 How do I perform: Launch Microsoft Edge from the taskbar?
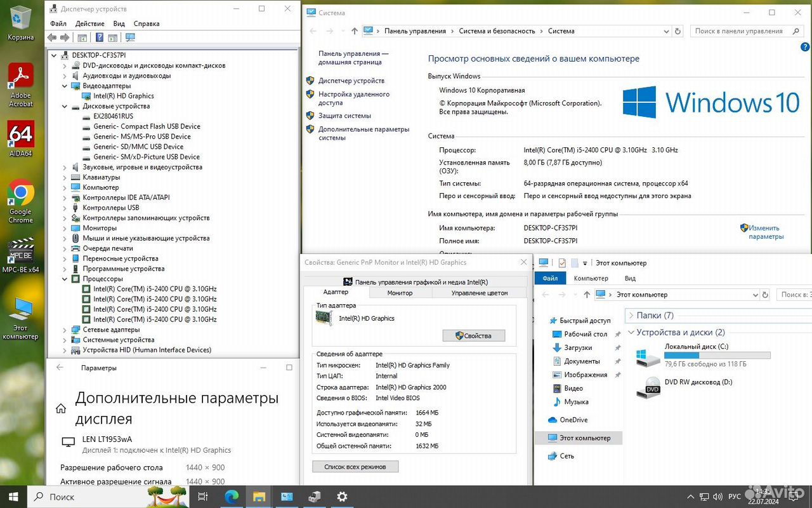point(231,497)
